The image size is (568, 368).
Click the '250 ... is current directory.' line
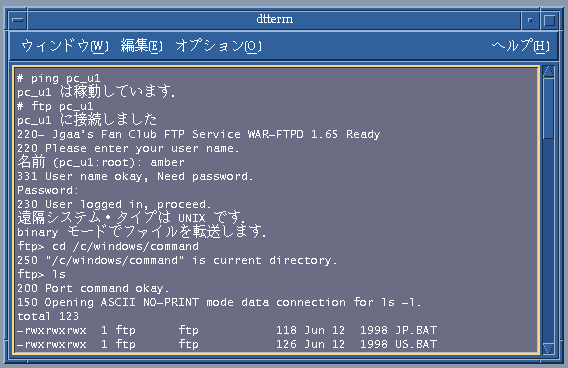[177, 260]
